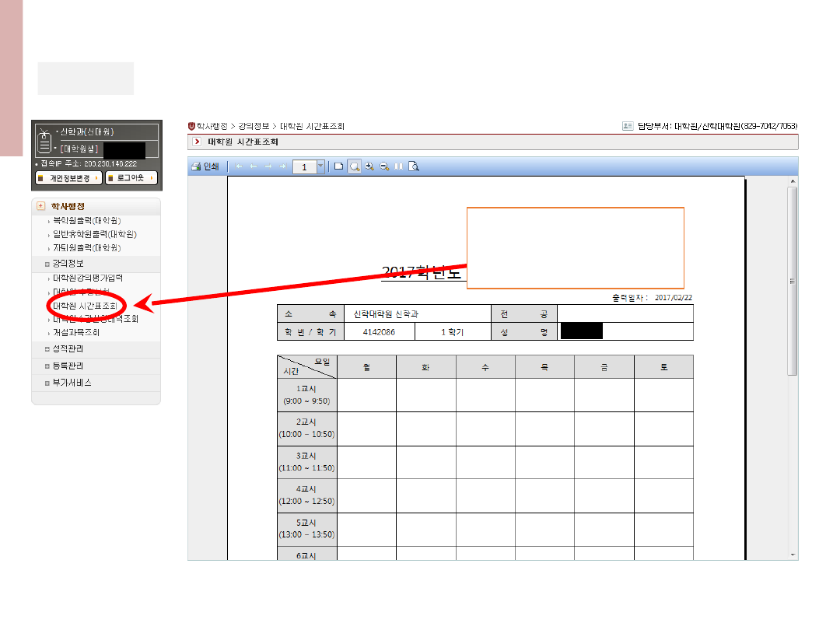Select the single page view icon
Screen dimensions: 840x630
tap(339, 166)
